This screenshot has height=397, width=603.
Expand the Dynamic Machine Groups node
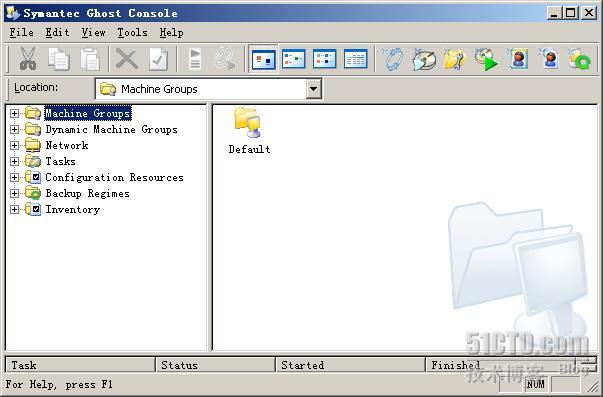[14, 129]
